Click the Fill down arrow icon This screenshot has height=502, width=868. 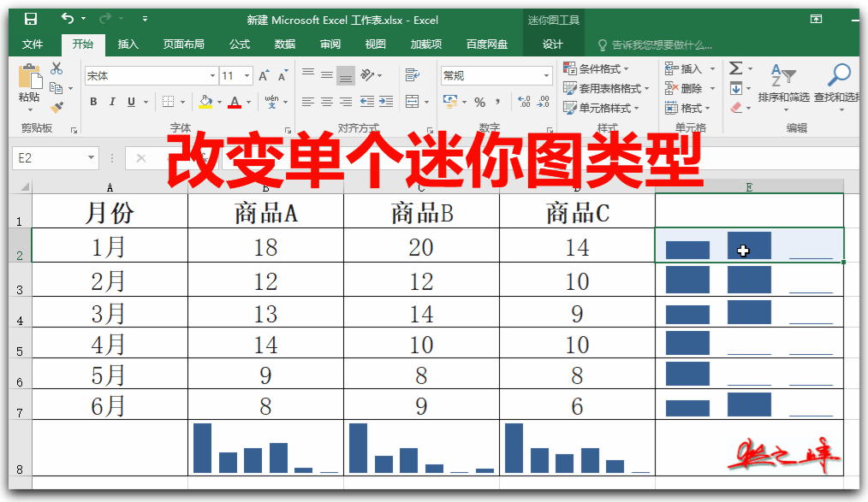click(x=736, y=88)
